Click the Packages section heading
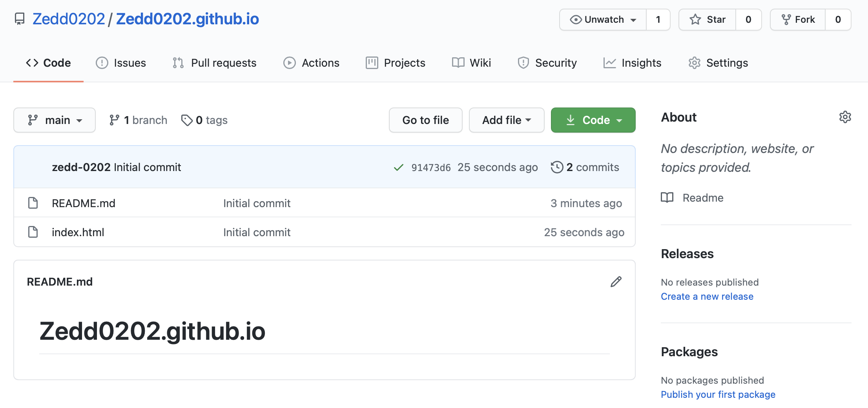The height and width of the screenshot is (408, 868). click(x=689, y=352)
